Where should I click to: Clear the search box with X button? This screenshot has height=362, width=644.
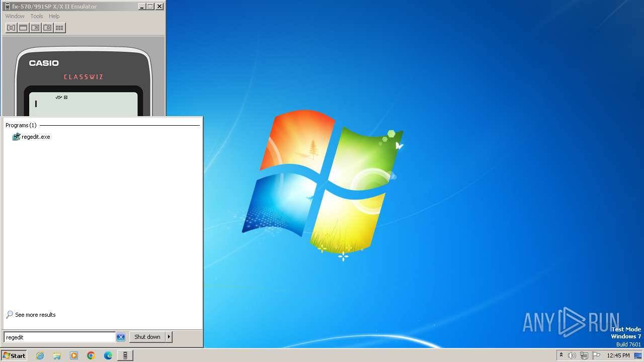[x=121, y=337]
